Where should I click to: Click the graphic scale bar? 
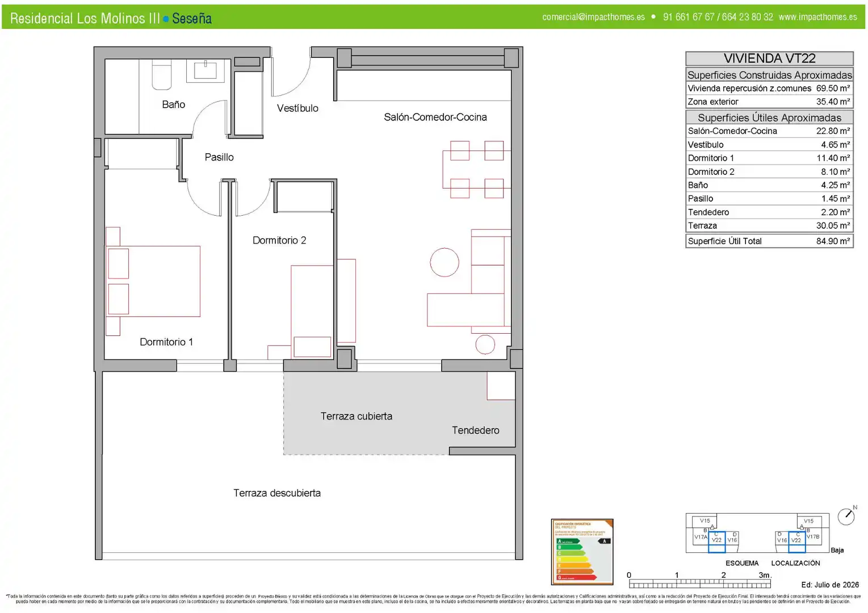(x=700, y=581)
